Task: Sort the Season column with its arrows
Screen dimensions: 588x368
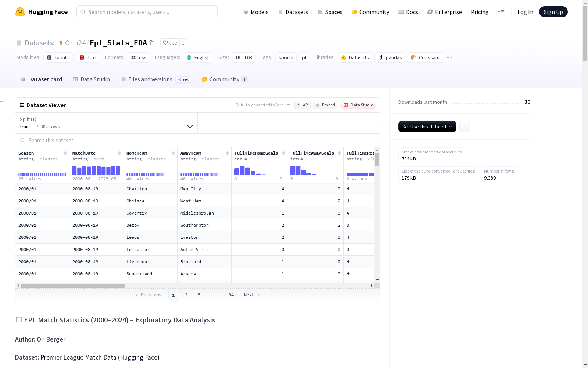Action: [65, 153]
